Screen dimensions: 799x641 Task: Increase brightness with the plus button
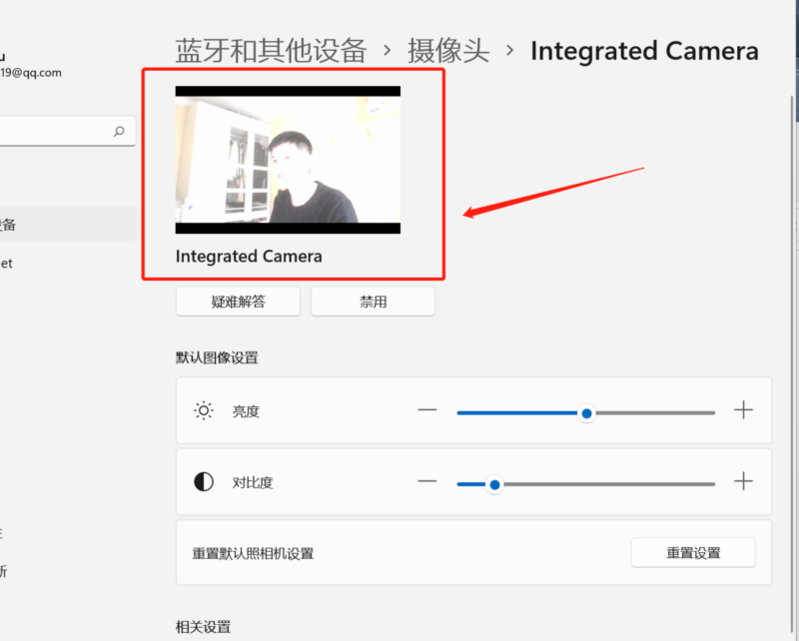click(743, 411)
